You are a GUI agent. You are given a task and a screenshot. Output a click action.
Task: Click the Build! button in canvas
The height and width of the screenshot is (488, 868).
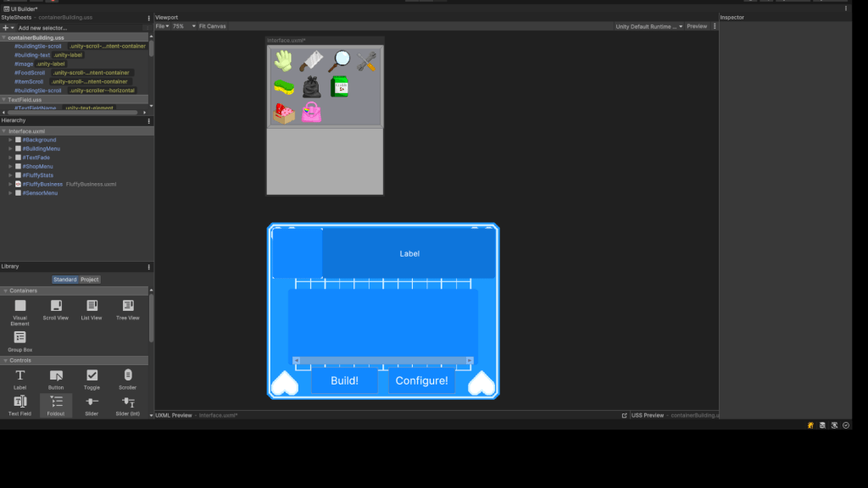pos(344,381)
